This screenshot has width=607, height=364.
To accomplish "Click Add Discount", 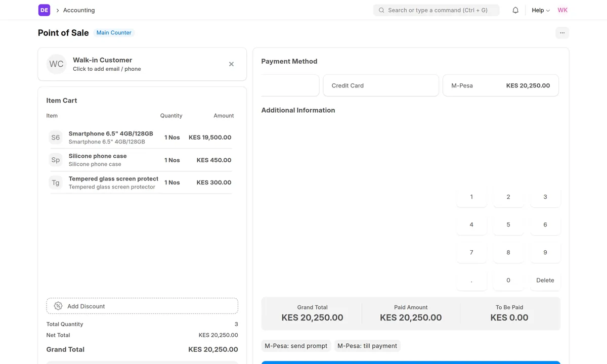I will click(x=142, y=306).
